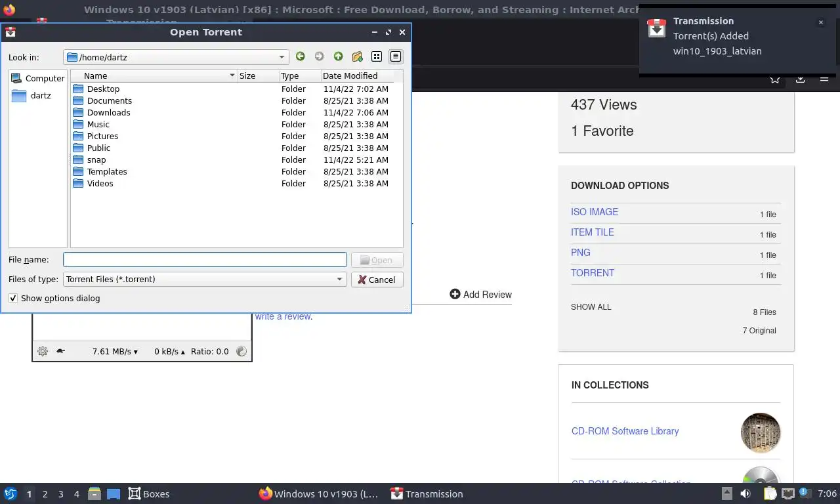840x504 pixels.
Task: Click the clipboard tray icon
Action: (x=770, y=493)
